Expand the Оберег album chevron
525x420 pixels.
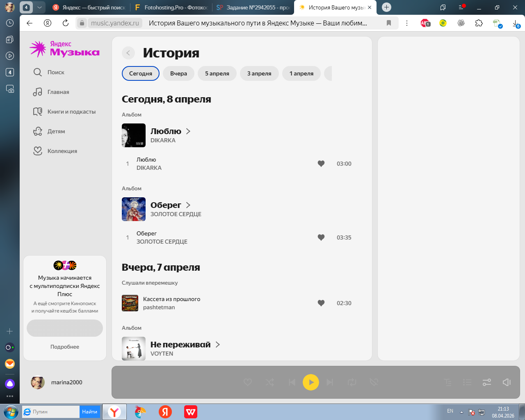188,205
